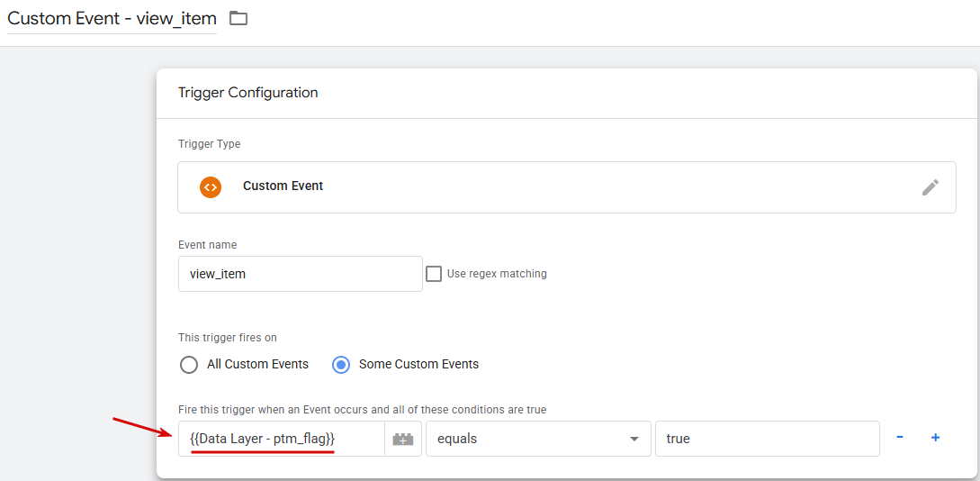Click the folder icon beside the trigger name
The height and width of the screenshot is (481, 980).
[x=238, y=18]
